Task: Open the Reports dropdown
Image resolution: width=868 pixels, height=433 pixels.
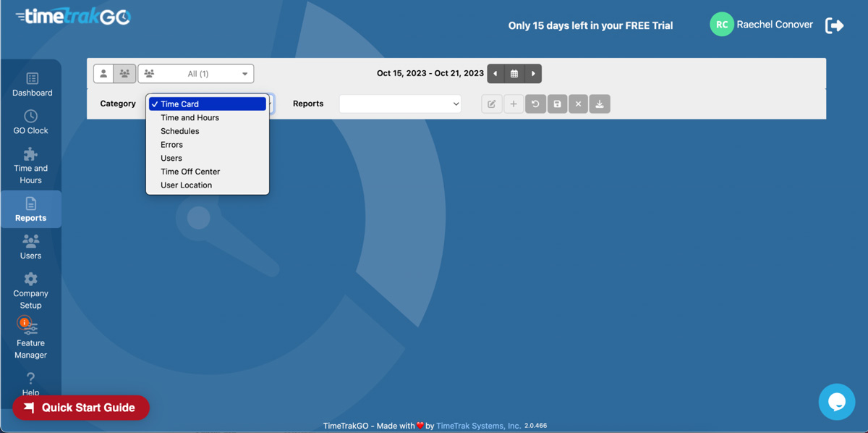Action: pyautogui.click(x=399, y=104)
